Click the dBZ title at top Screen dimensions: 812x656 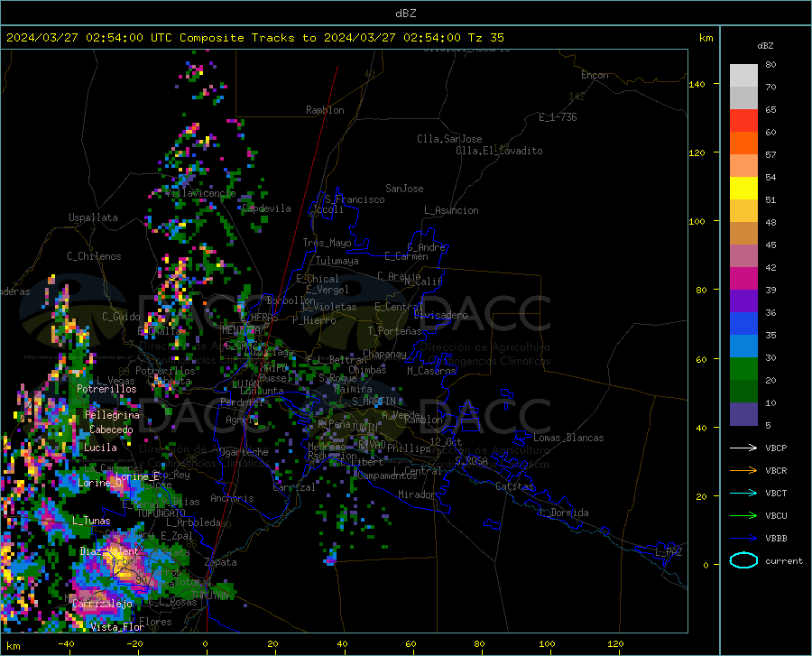405,13
